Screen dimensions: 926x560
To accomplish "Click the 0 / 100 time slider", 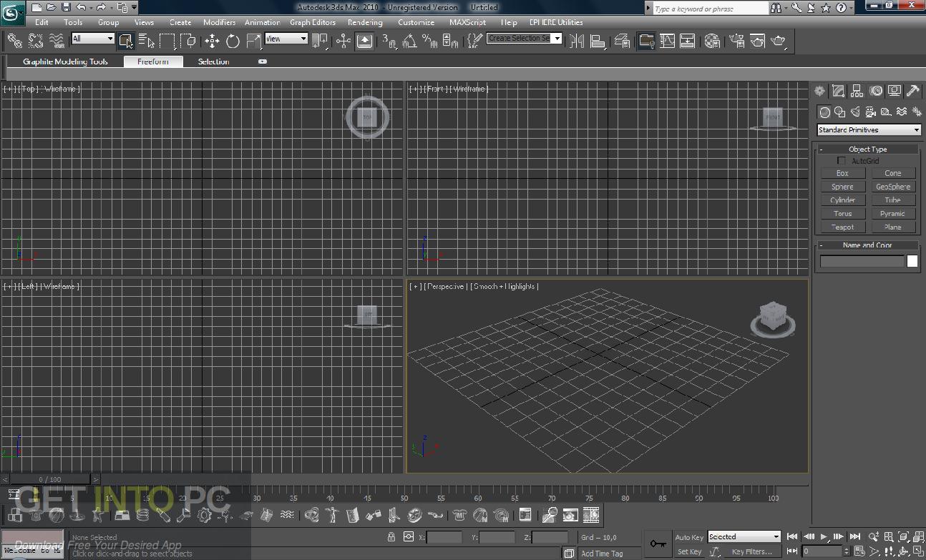I will click(x=50, y=479).
